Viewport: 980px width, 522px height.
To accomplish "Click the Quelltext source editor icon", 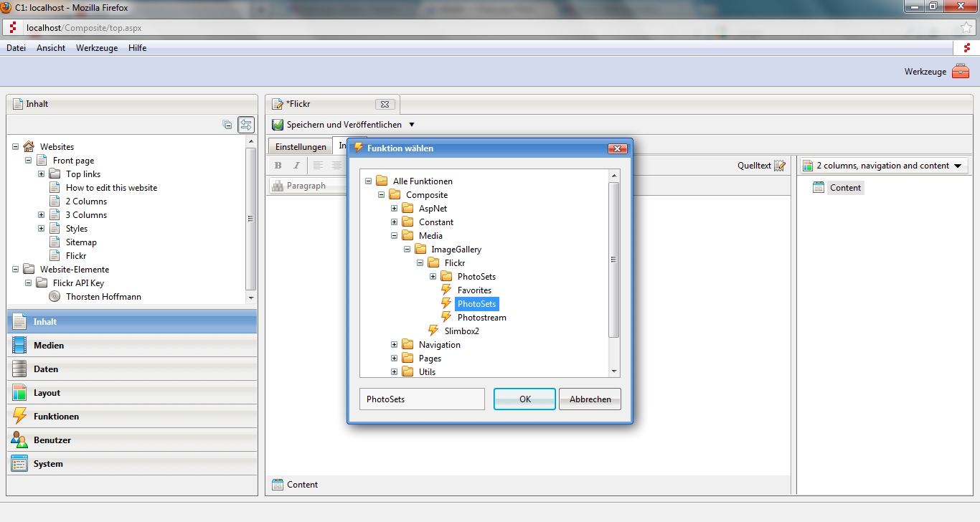I will 780,166.
